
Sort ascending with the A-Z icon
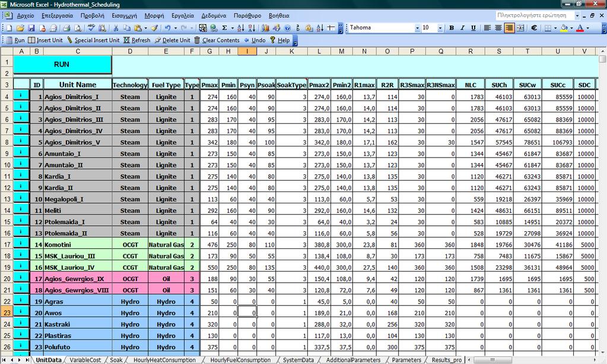[240, 28]
